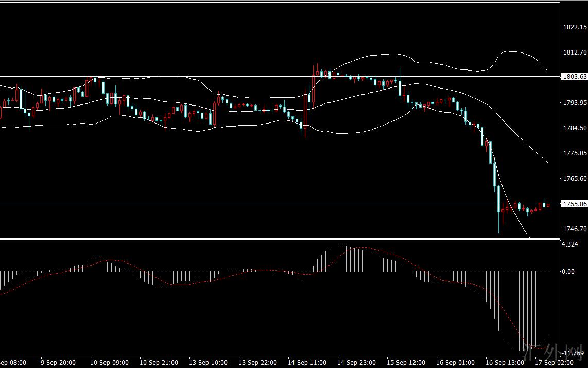This screenshot has height=368, width=588.
Task: Select the 16 Sep 01:00 time label
Action: (456, 363)
